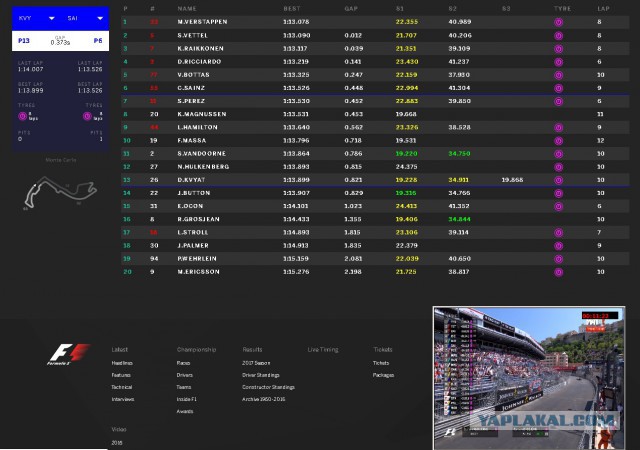Select the R.GROSJEAN driver row name
The width and height of the screenshot is (640, 450).
(198, 219)
